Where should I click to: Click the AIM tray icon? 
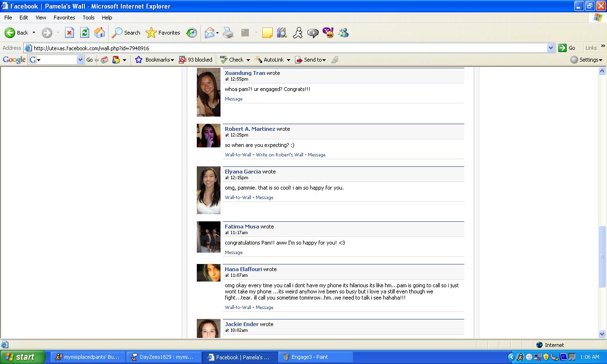pyautogui.click(x=520, y=357)
